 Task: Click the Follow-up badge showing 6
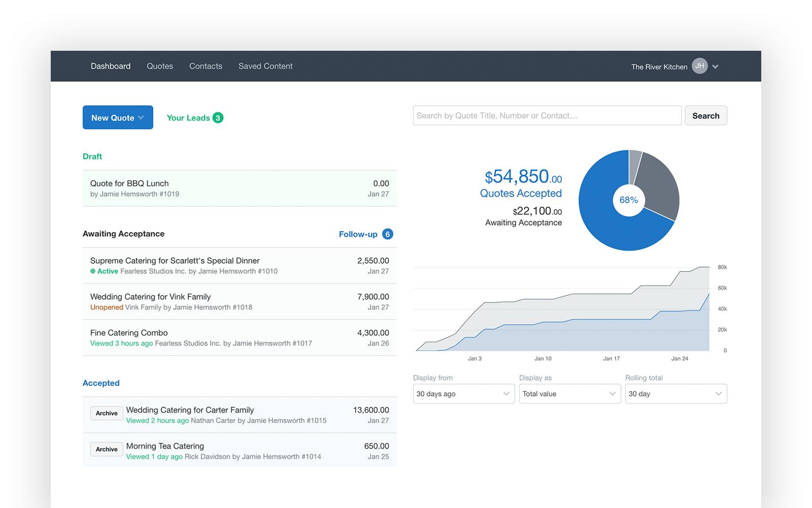pos(387,234)
